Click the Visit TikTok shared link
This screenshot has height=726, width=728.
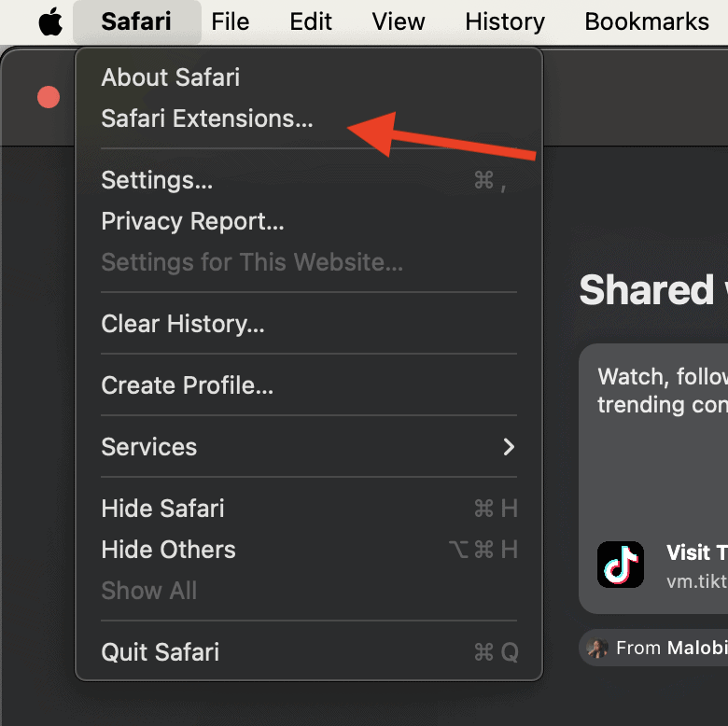(x=695, y=553)
